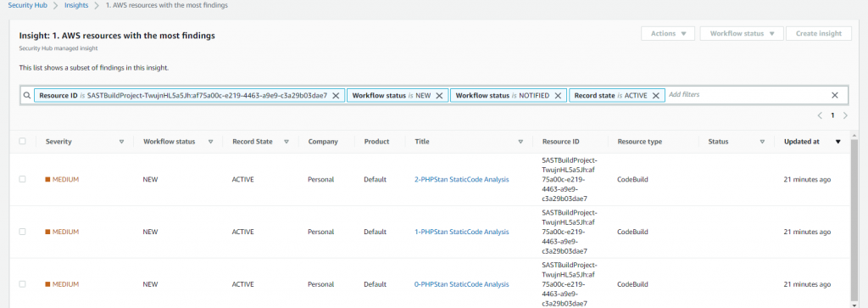Click page number 1 in pagination
Screen dimensions: 868x308
(832, 115)
